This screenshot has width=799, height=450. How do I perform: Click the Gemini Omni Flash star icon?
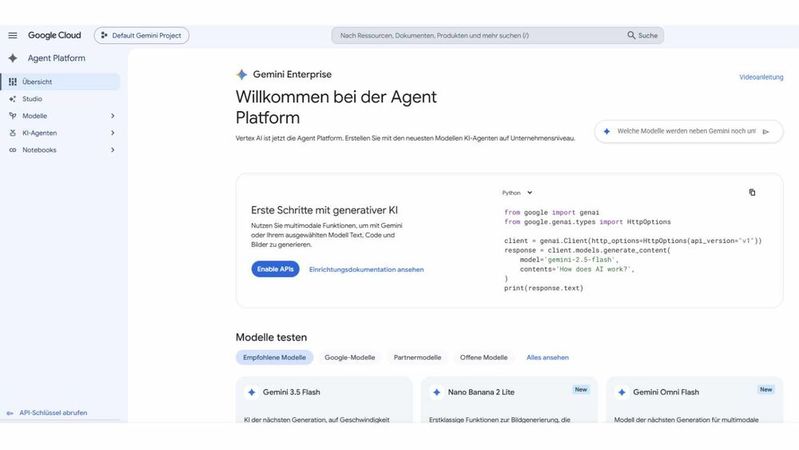point(622,392)
